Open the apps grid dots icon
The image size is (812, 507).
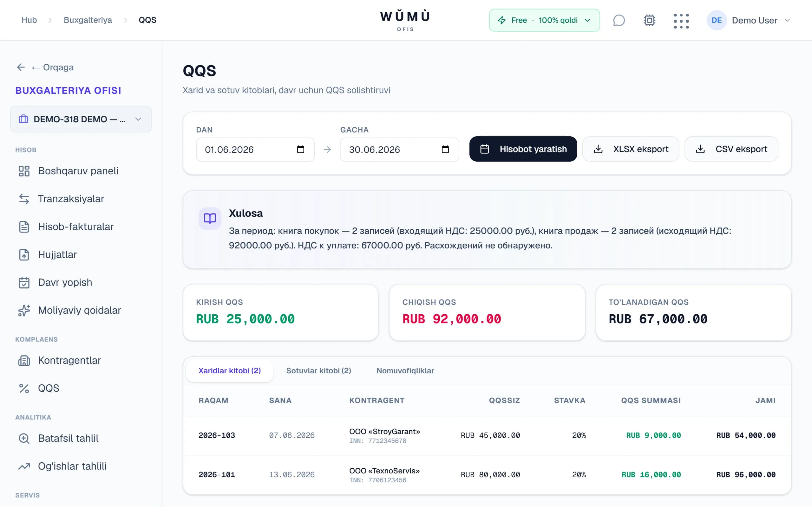[x=681, y=21]
